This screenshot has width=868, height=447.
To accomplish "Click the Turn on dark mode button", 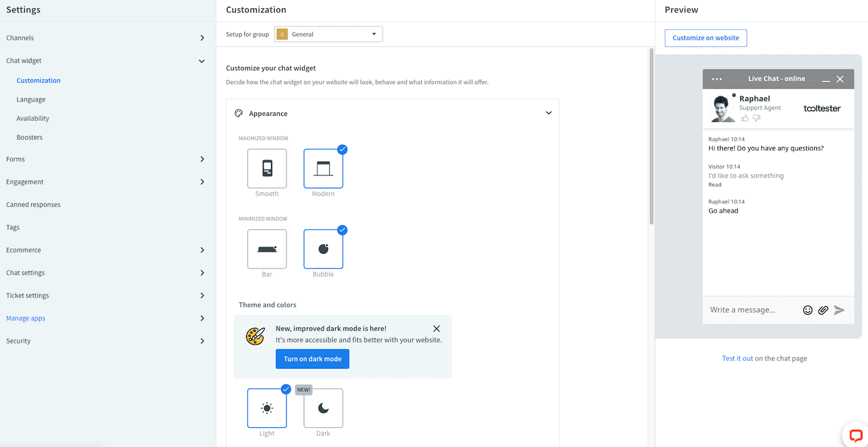I will 312,359.
